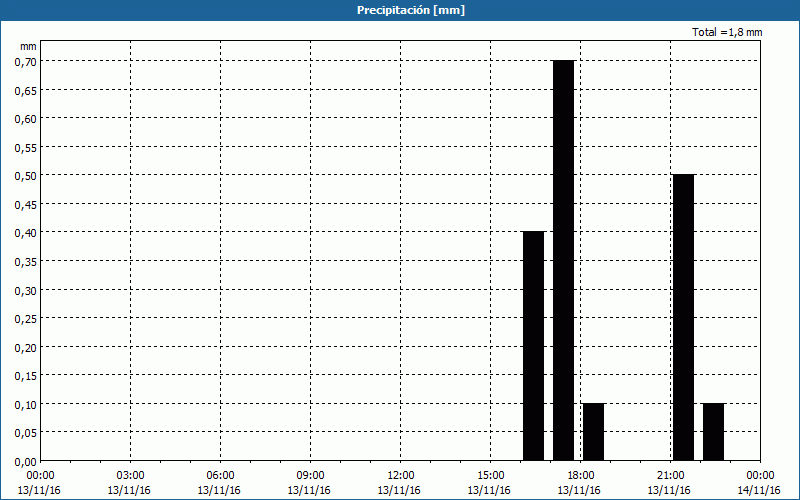The height and width of the screenshot is (500, 800).
Task: Select the 0,10 mm bar after 18:00
Action: 593,432
